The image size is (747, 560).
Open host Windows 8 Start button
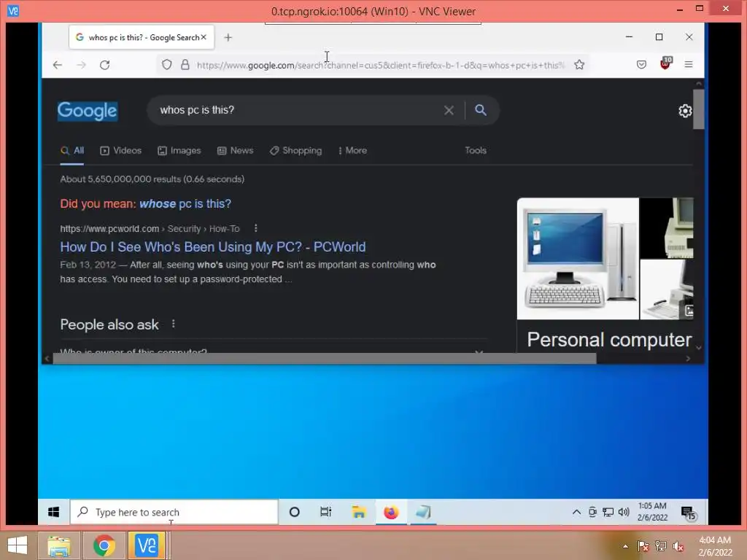[x=18, y=545]
